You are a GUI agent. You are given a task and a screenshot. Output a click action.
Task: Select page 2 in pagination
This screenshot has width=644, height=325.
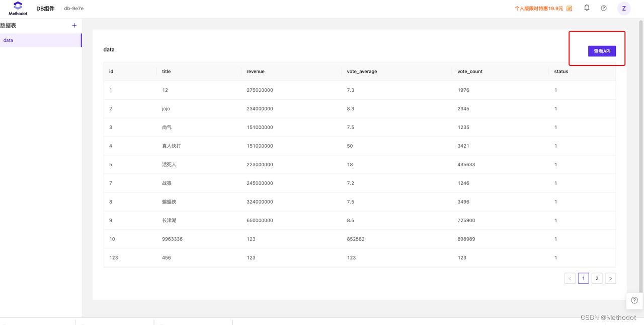[x=597, y=278]
